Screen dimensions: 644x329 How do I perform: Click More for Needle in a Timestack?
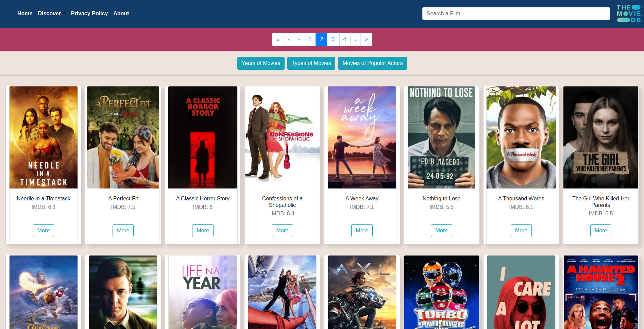[44, 231]
